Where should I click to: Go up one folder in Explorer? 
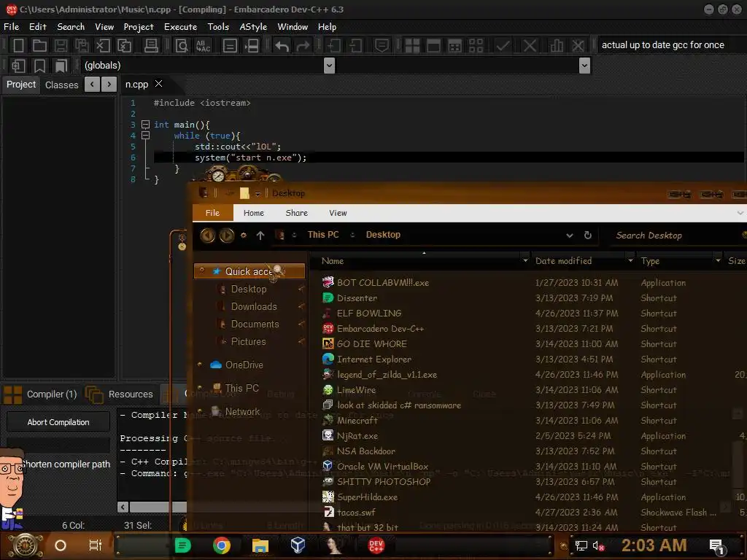260,235
